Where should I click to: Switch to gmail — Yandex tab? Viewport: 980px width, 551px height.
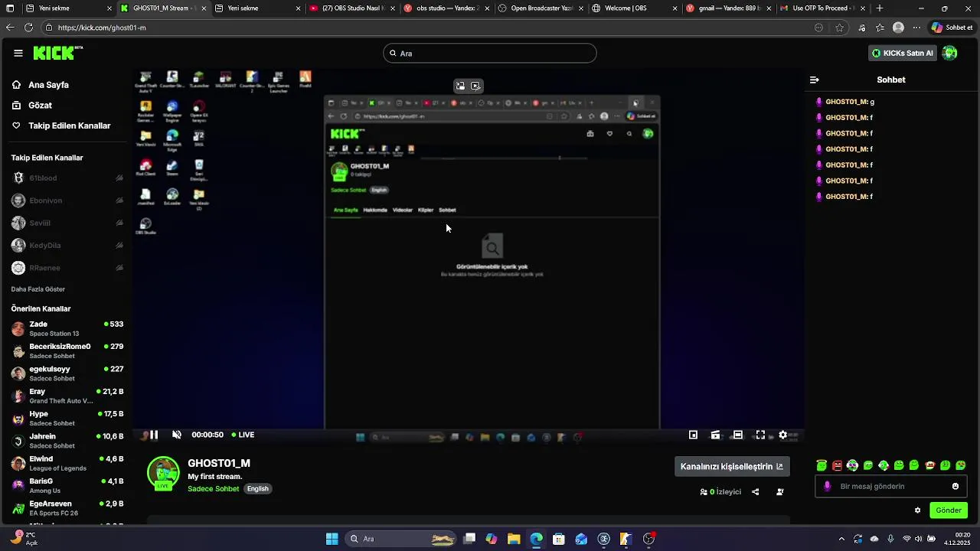coord(729,8)
